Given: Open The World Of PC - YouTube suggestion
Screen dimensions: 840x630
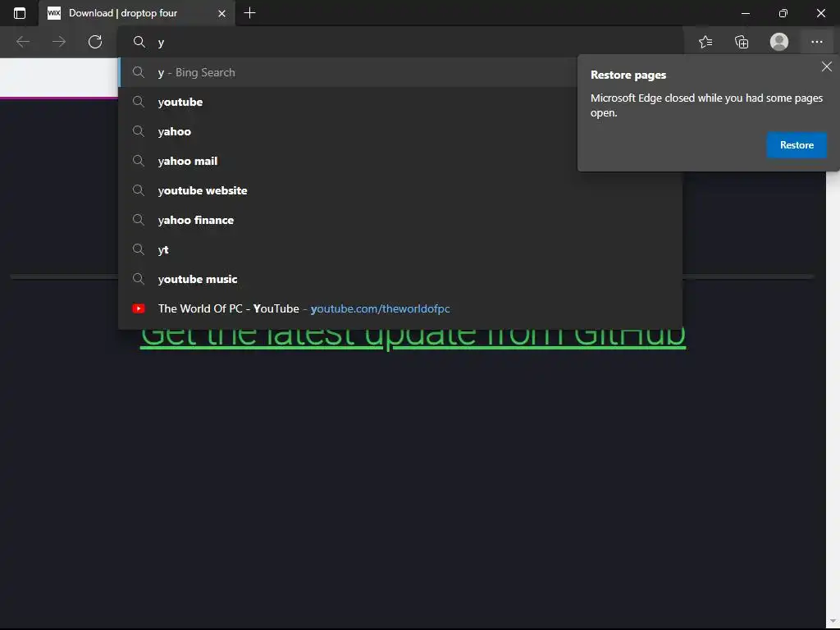Looking at the screenshot, I should (400, 308).
